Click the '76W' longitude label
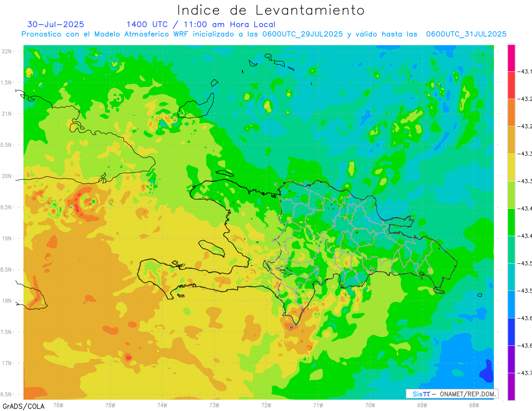The height and width of the screenshot is (411, 532). (58, 405)
